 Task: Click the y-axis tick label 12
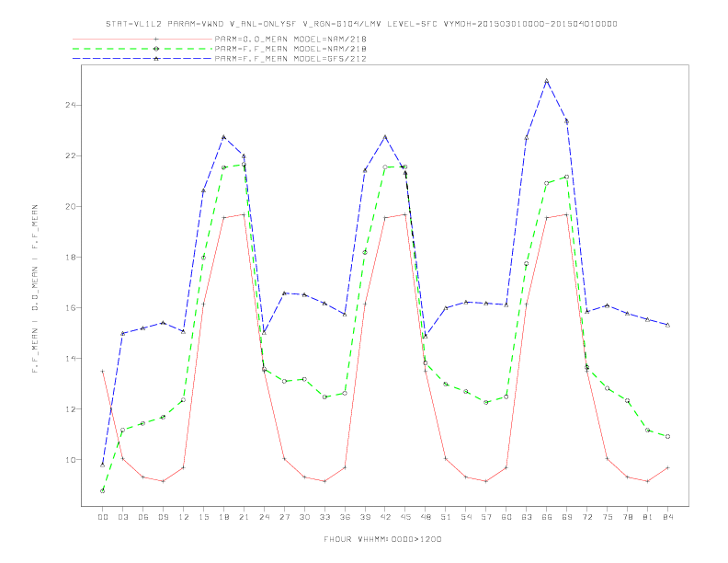pos(71,408)
